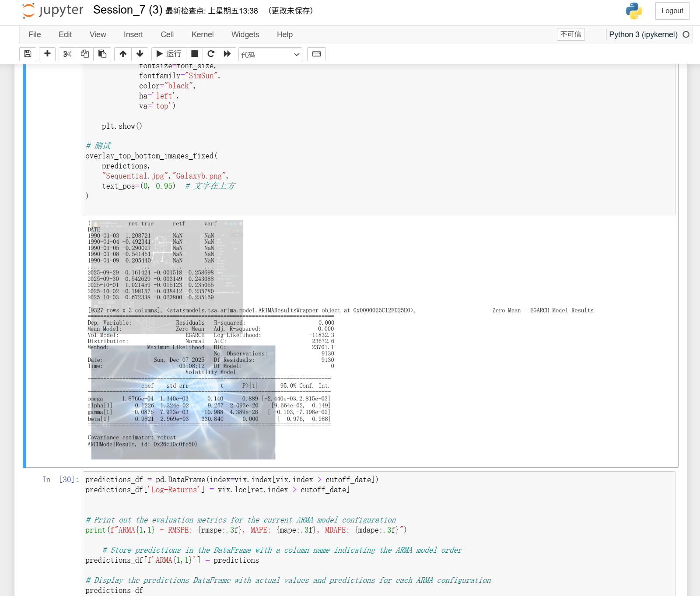Screen dimensions: 700x596
Task: Paste cells below icon
Action: point(102,54)
